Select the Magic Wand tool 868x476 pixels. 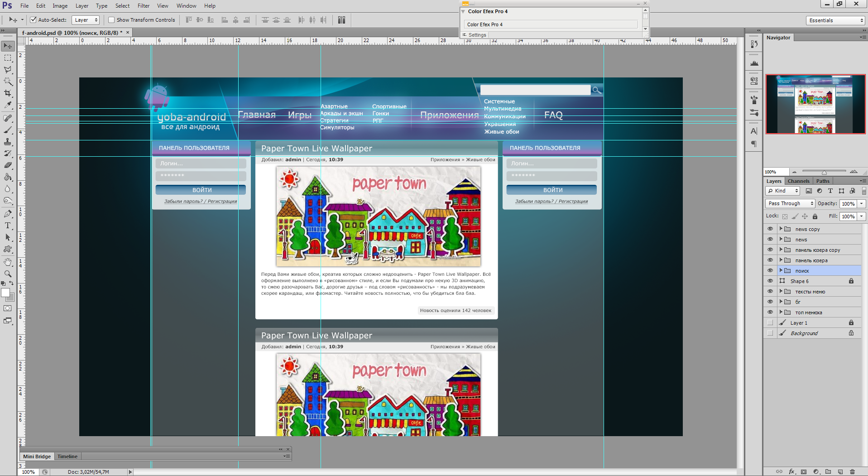pos(8,82)
